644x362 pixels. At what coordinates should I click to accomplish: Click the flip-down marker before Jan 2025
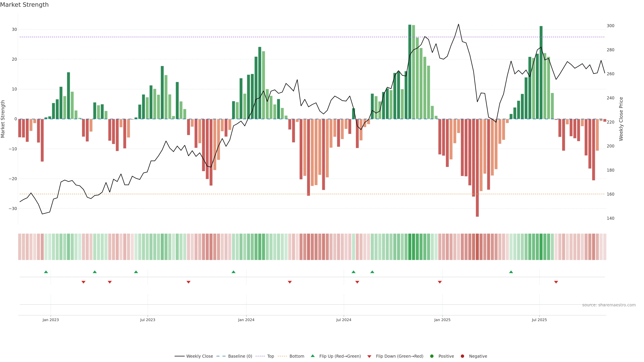[440, 282]
